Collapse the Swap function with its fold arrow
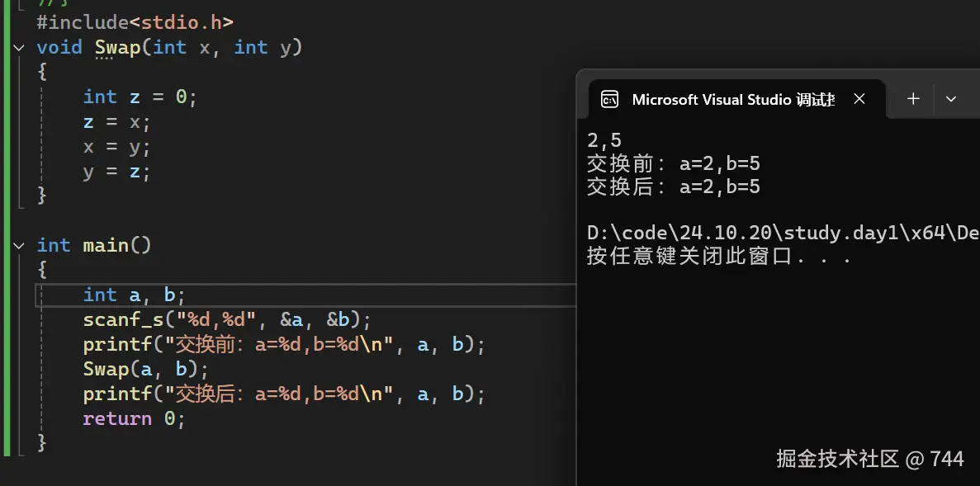Screen dimensions: 980x486 [x=18, y=47]
